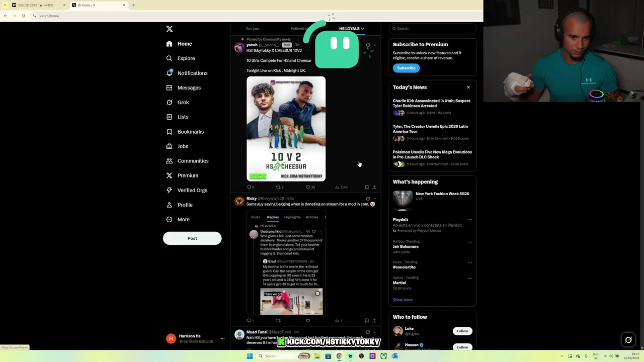The image size is (644, 362).
Task: Follow Luke in Who to follow
Action: tap(462, 331)
